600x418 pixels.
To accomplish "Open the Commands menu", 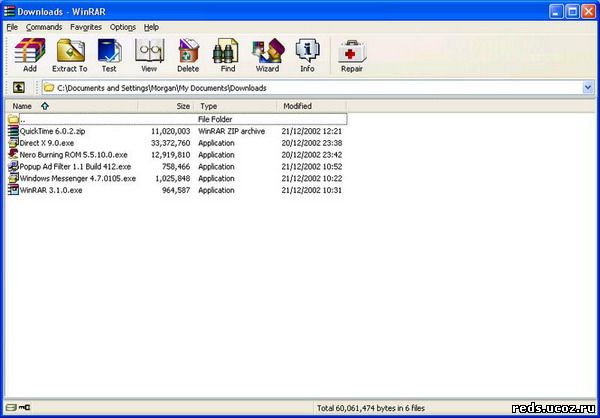I will tap(44, 27).
